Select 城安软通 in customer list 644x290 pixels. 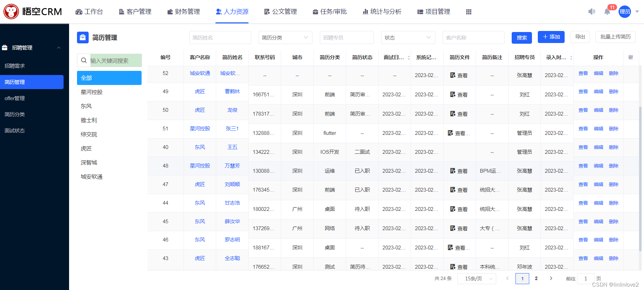click(109, 177)
